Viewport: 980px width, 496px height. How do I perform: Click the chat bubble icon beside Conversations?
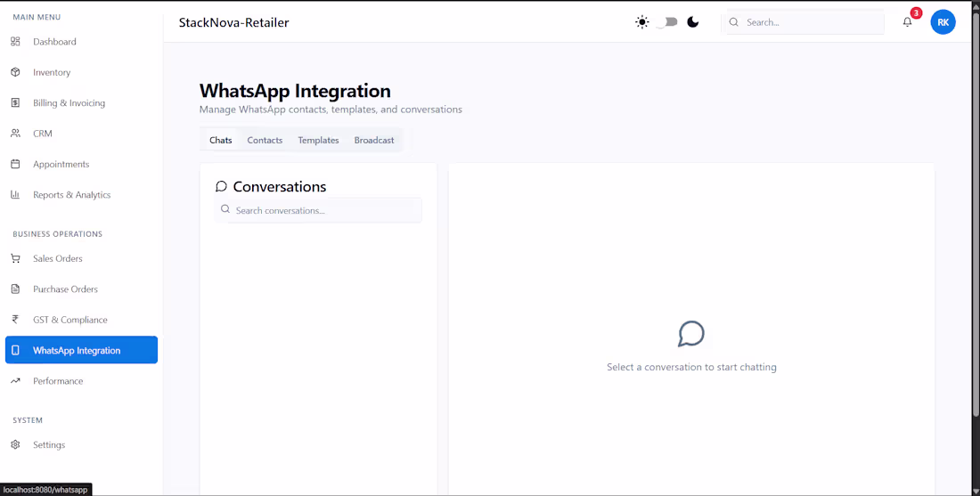pyautogui.click(x=221, y=186)
